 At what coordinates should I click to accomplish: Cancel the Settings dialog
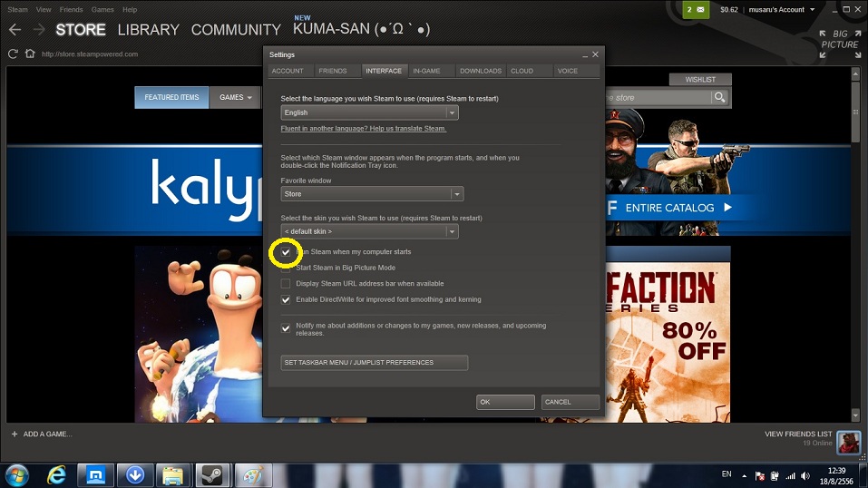tap(571, 402)
